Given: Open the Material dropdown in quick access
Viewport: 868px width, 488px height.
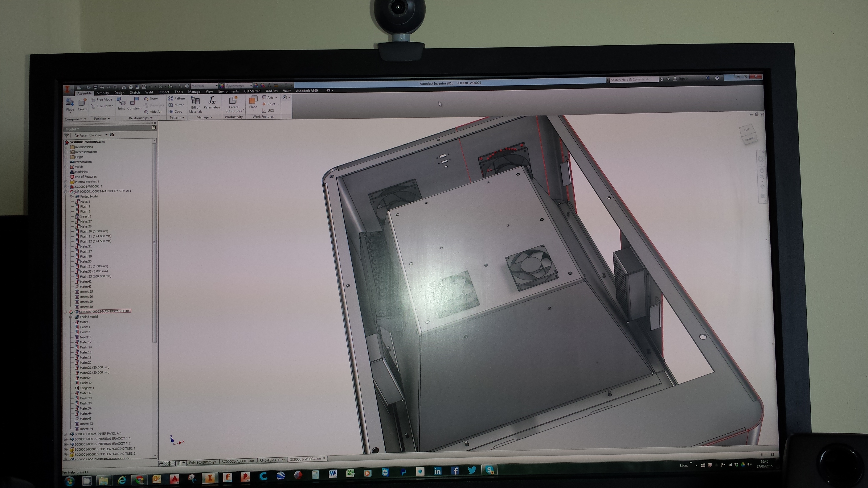Looking at the screenshot, I should (x=216, y=86).
